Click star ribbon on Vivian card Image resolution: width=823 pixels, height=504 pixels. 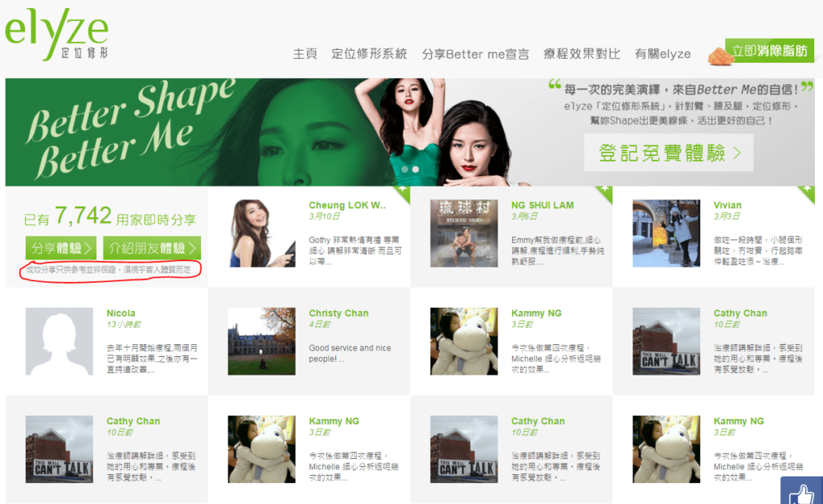(807, 192)
